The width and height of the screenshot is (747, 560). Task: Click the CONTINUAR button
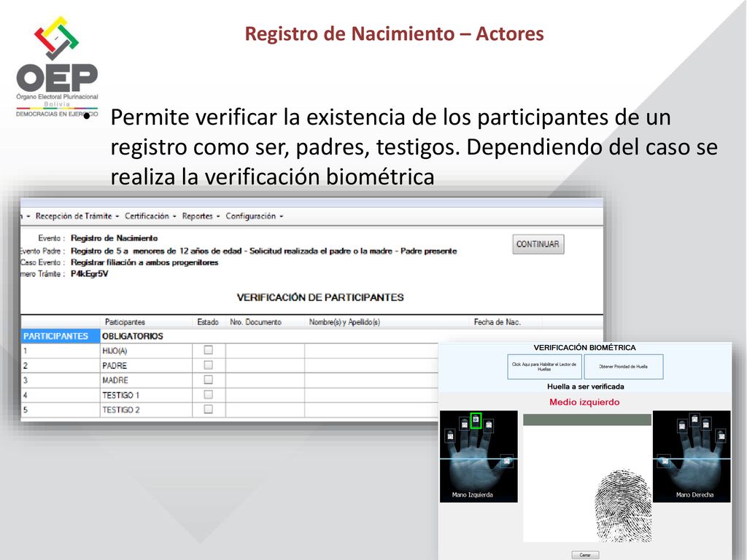538,244
